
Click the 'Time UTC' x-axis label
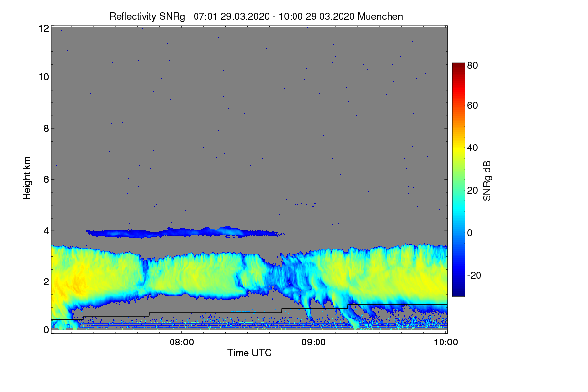249,353
